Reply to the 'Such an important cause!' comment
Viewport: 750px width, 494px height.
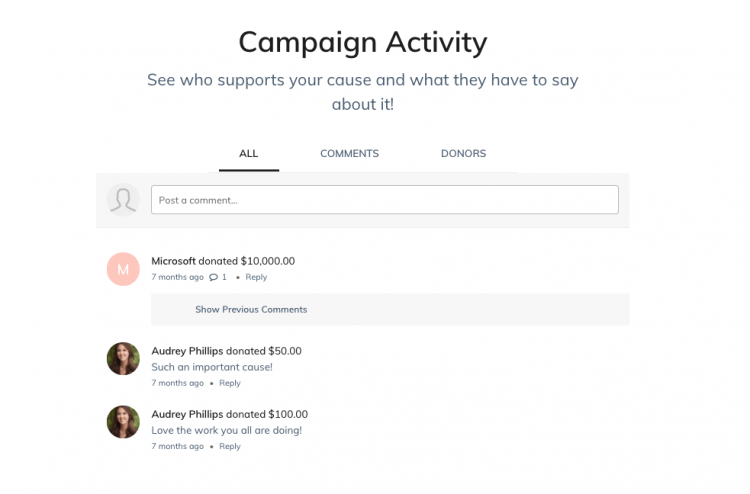click(230, 383)
